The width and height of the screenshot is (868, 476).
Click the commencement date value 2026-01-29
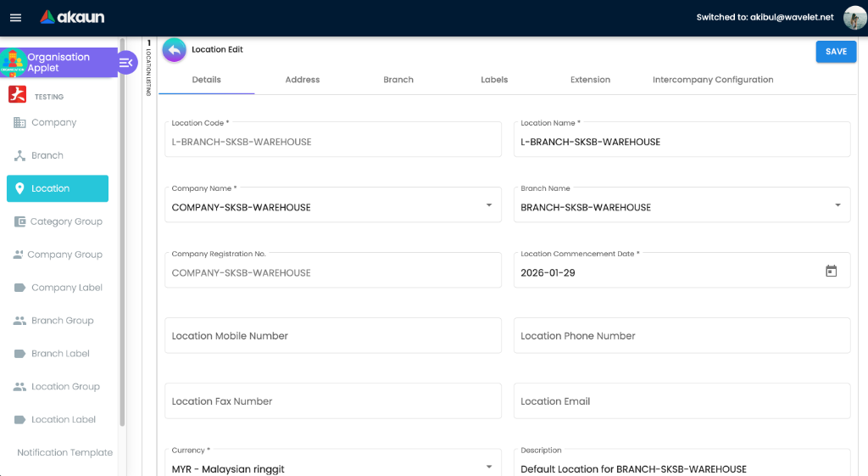pos(548,272)
